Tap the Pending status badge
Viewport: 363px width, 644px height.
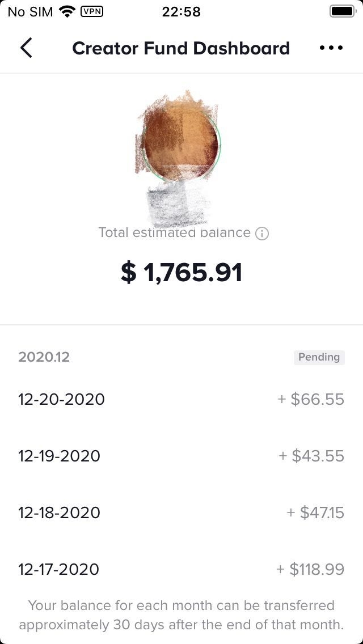(319, 357)
